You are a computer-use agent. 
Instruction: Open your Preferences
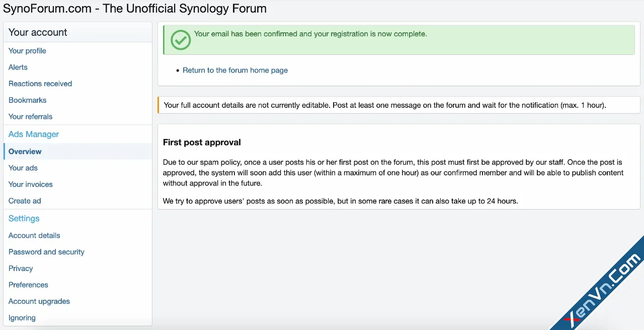pos(28,285)
